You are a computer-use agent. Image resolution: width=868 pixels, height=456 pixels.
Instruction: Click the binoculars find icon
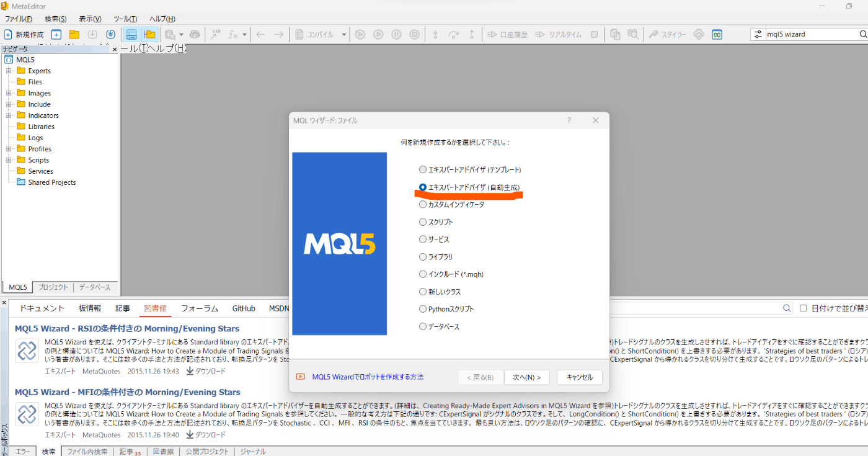[195, 35]
